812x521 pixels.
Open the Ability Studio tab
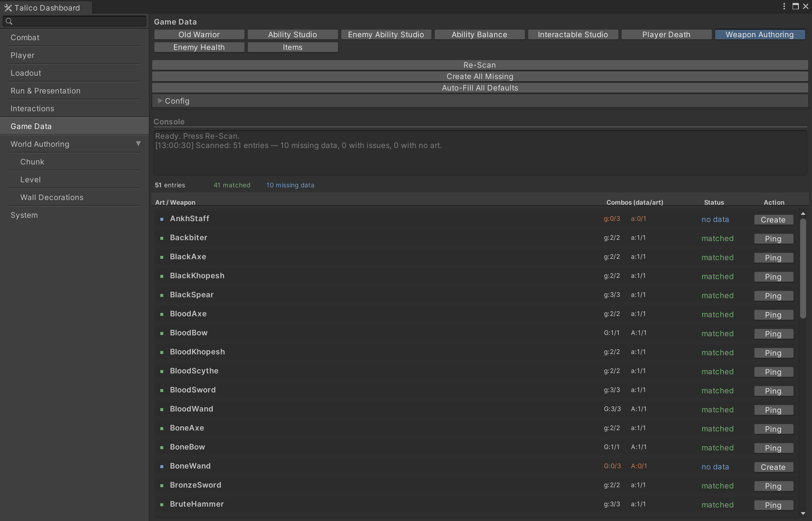pos(293,35)
